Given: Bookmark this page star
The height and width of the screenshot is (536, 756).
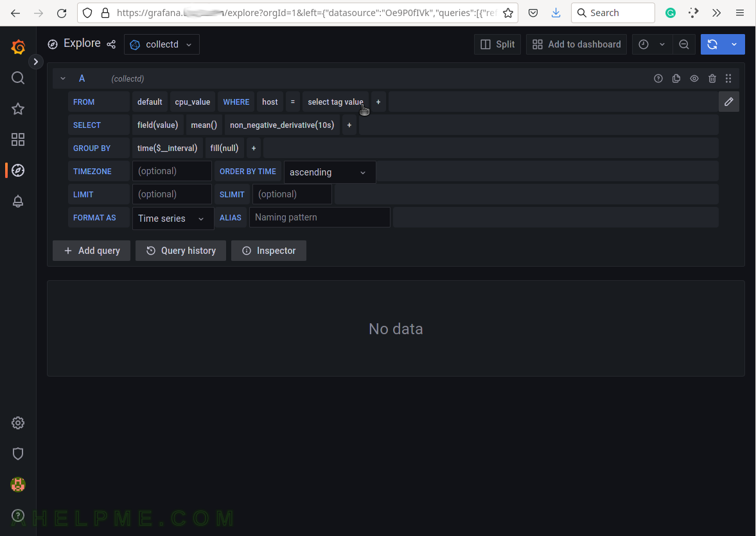Looking at the screenshot, I should pos(507,13).
